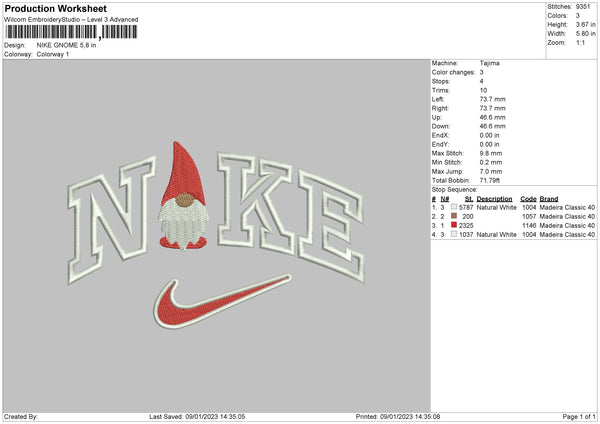Click the 'Brand' column header

tap(549, 199)
